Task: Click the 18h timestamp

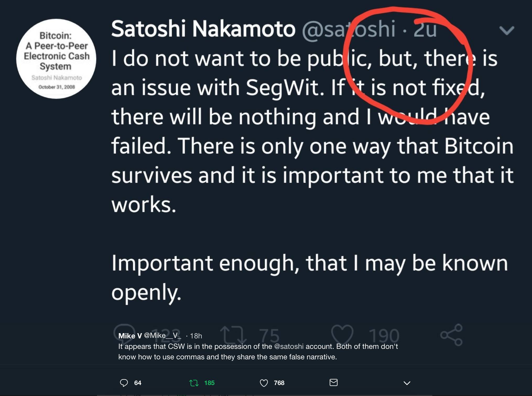Action: coord(196,336)
